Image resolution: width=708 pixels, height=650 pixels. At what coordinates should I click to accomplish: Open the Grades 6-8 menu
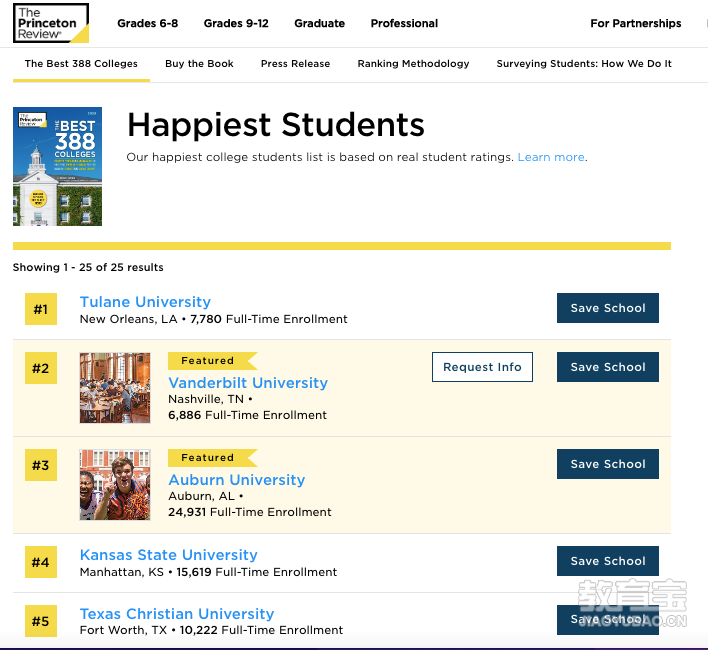point(148,23)
